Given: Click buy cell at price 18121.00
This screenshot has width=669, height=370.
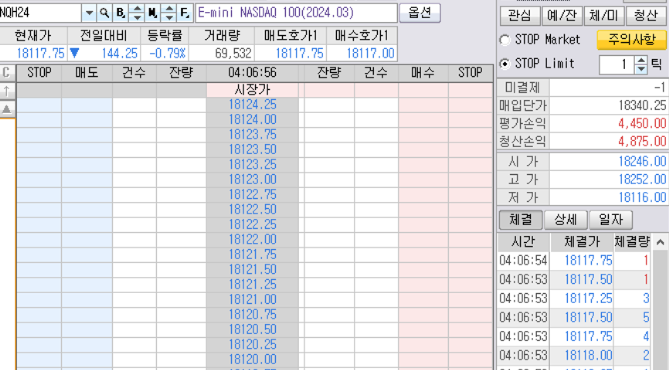Looking at the screenshot, I should click(423, 299).
